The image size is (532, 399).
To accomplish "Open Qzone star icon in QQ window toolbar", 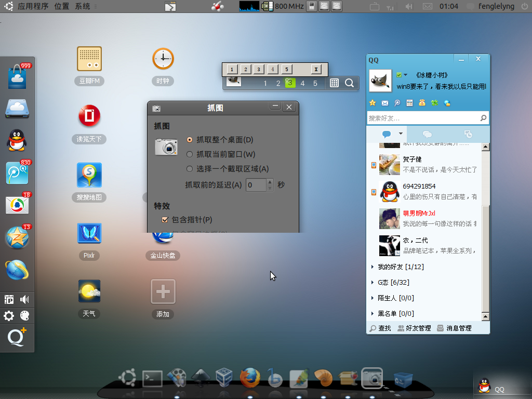I will pyautogui.click(x=373, y=103).
